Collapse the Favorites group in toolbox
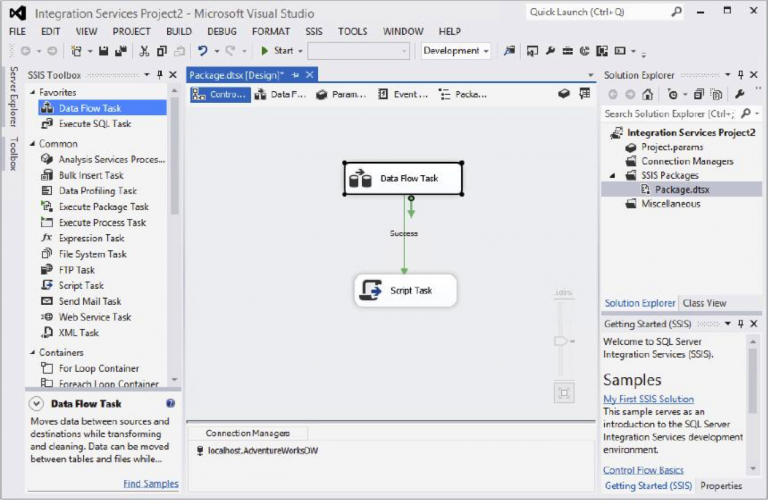Image resolution: width=768 pixels, height=500 pixels. (x=33, y=92)
